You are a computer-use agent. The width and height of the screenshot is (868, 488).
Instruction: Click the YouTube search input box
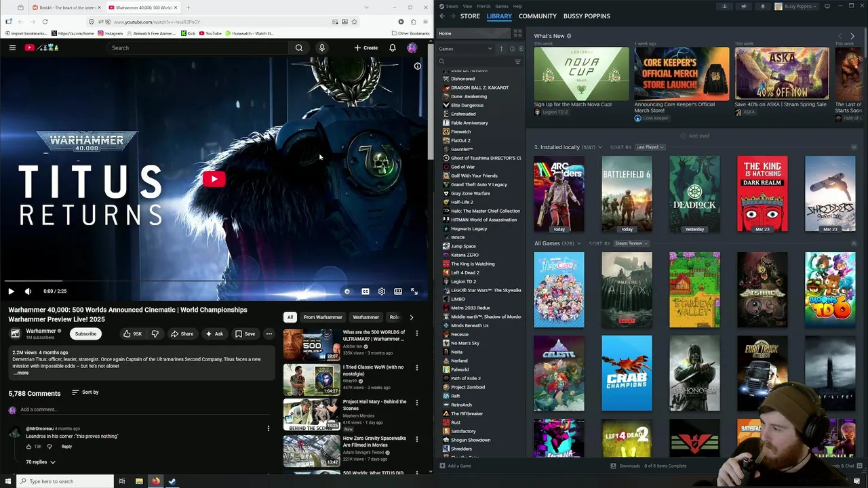(197, 47)
